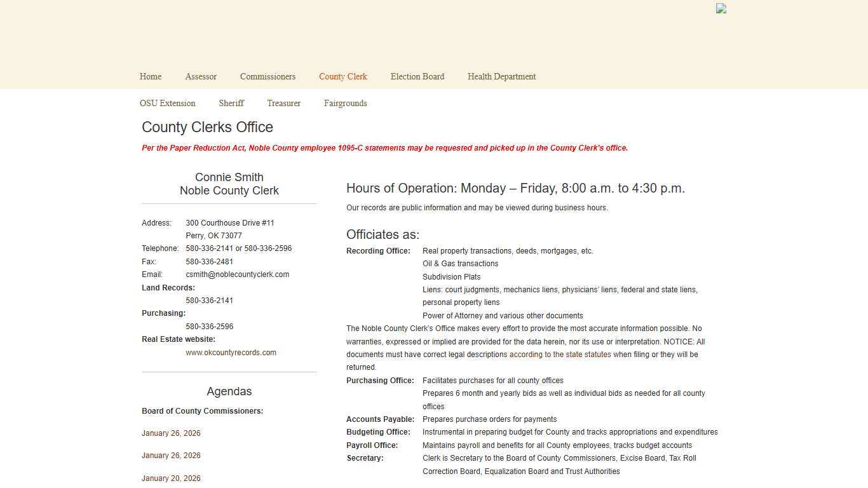This screenshot has width=868, height=488.
Task: Open the Commissioners section
Action: coord(268,76)
